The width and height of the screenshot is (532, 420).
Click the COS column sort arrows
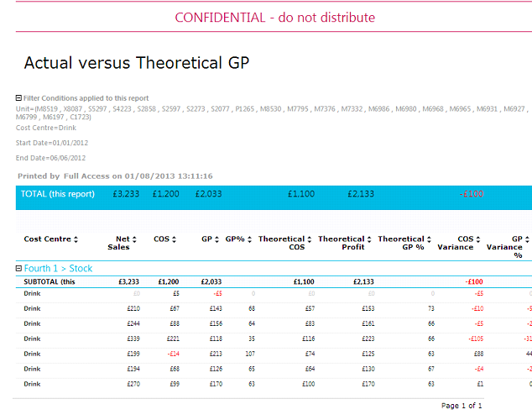coord(174,239)
